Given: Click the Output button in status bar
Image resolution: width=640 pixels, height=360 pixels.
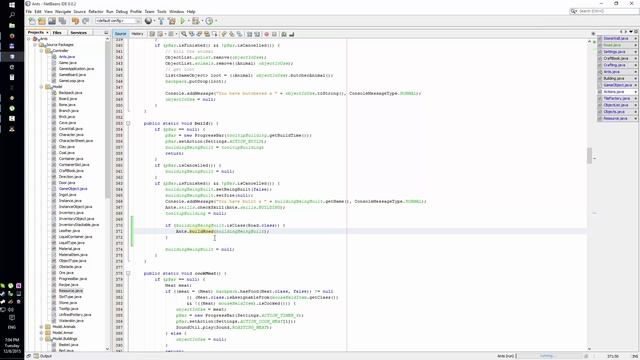Looking at the screenshot, I should tap(43, 356).
